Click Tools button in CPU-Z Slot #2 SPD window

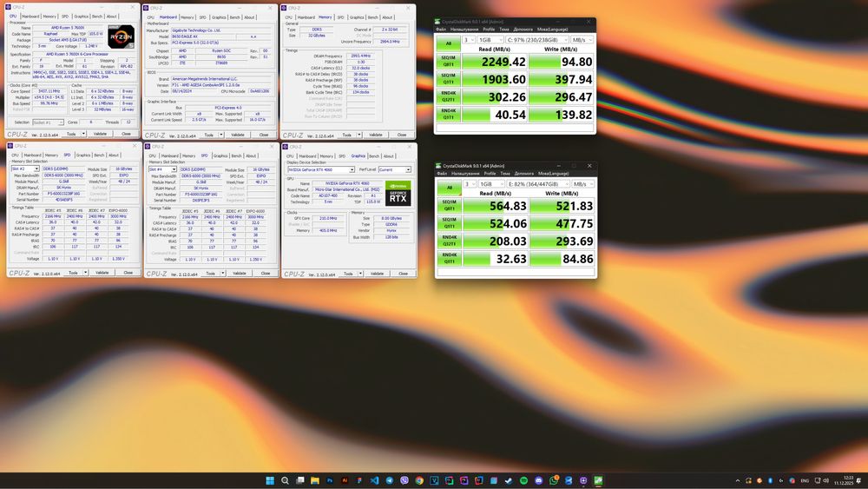point(73,273)
